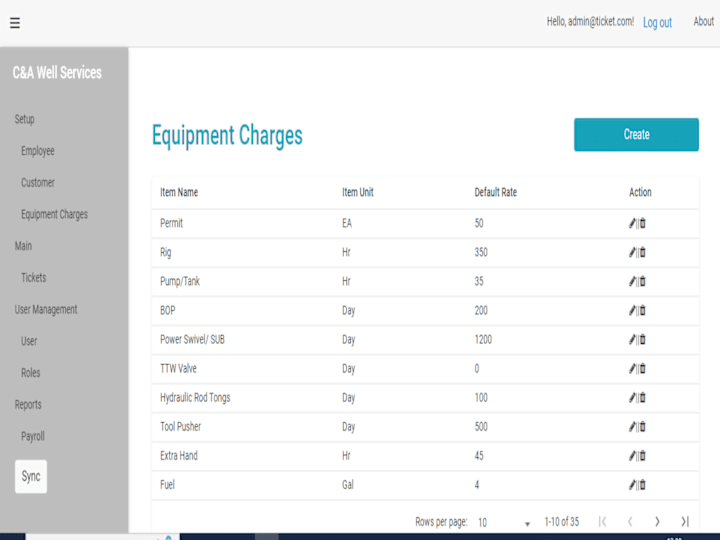The image size is (720, 540).
Task: Click the Sync button
Action: 31,477
